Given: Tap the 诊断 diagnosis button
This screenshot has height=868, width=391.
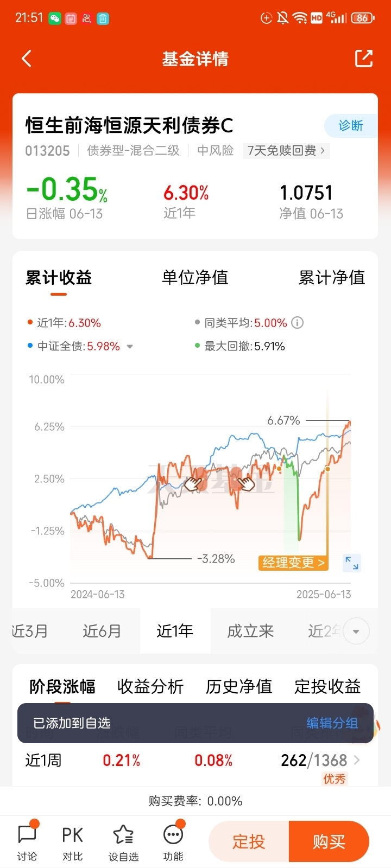Looking at the screenshot, I should [x=351, y=126].
